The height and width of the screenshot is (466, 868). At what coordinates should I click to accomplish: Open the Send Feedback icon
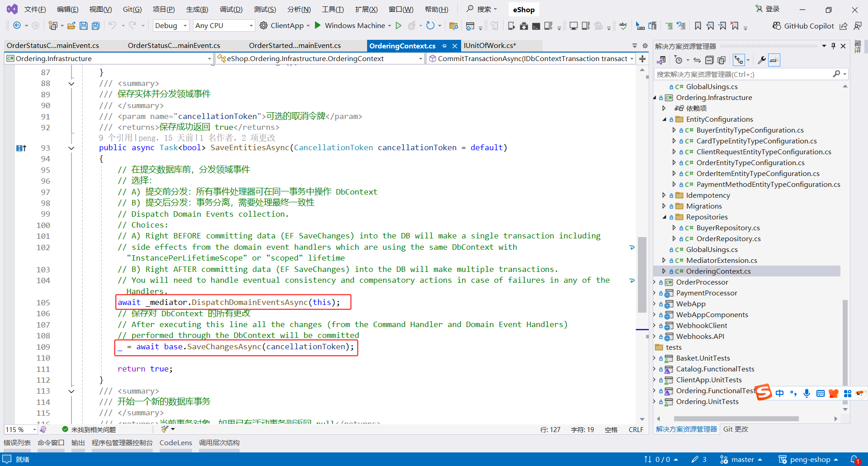[858, 26]
